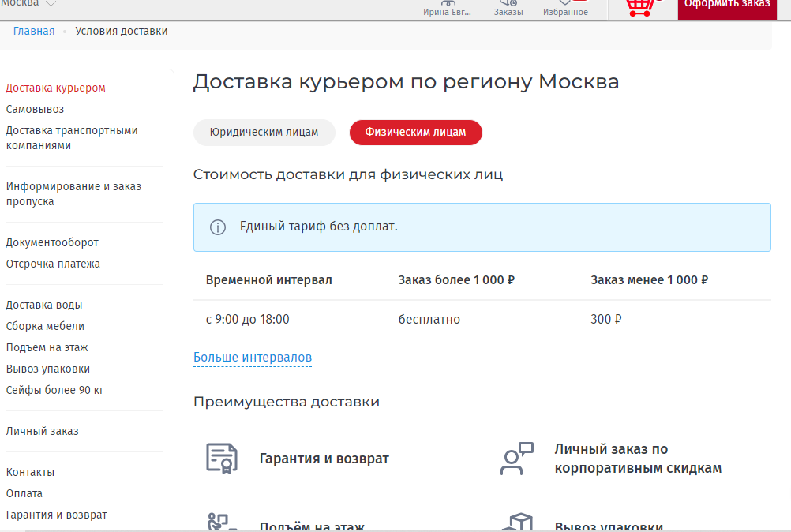Screen dimensions: 791x532
Task: Open Заказы orders in header
Action: tap(508, 8)
